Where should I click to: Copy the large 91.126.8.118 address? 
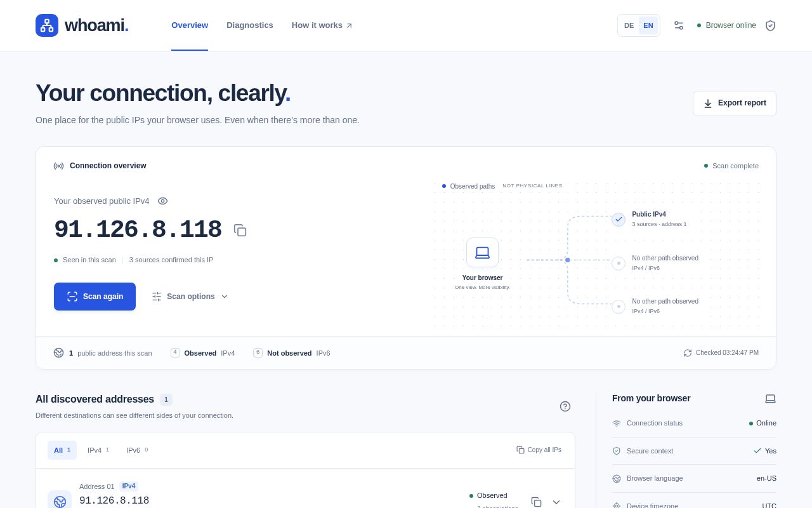(x=240, y=230)
